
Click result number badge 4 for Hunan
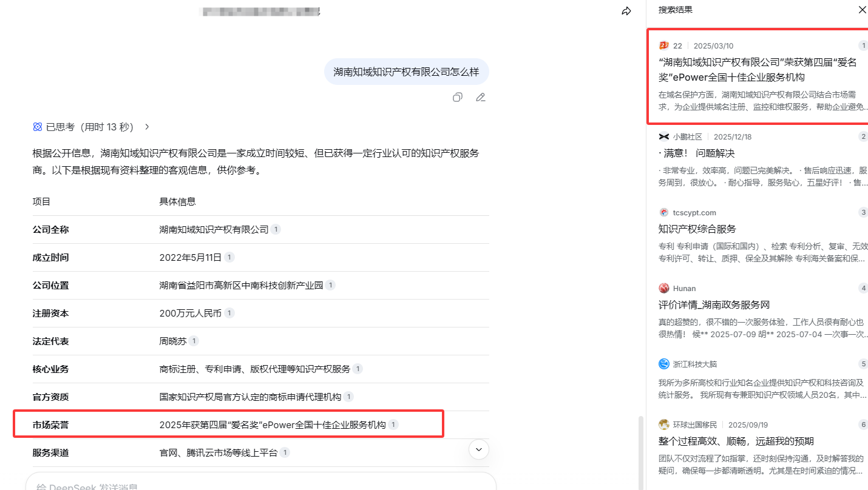coord(863,288)
